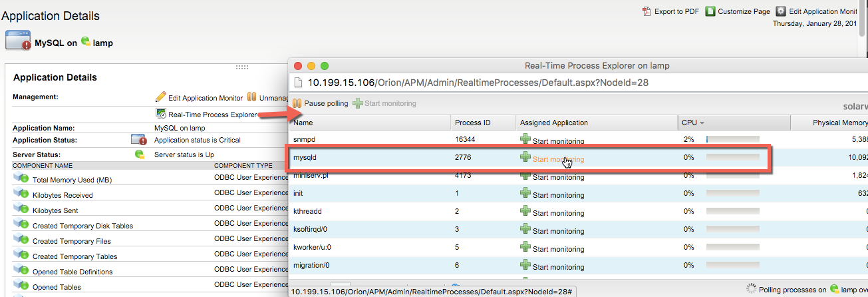Click the COMPONENT NAME column header
868x297 pixels.
pyautogui.click(x=43, y=165)
